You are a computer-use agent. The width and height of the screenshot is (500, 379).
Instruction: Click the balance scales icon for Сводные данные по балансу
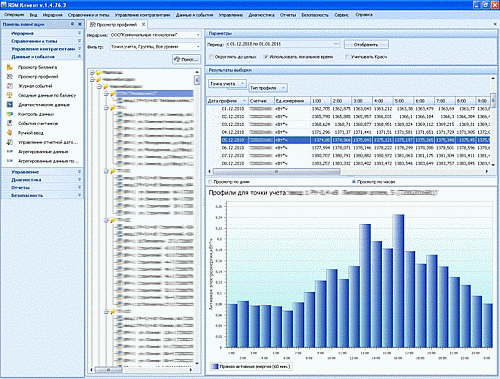[x=10, y=95]
